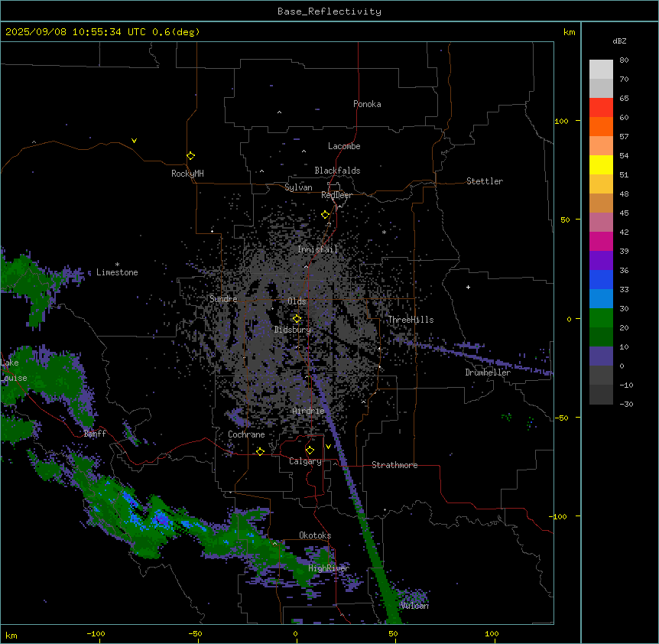Click the dBZ legend heading
Viewport: 659px width, 644px height.
[619, 41]
